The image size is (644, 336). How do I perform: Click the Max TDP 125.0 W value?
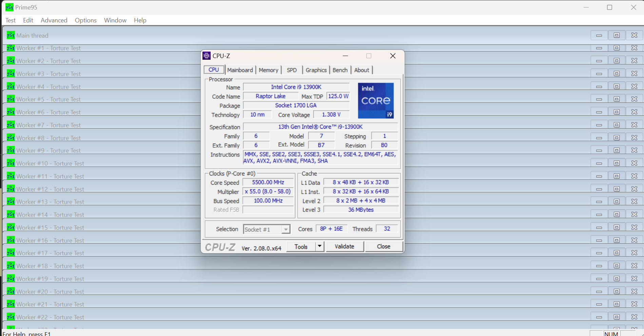pos(338,96)
